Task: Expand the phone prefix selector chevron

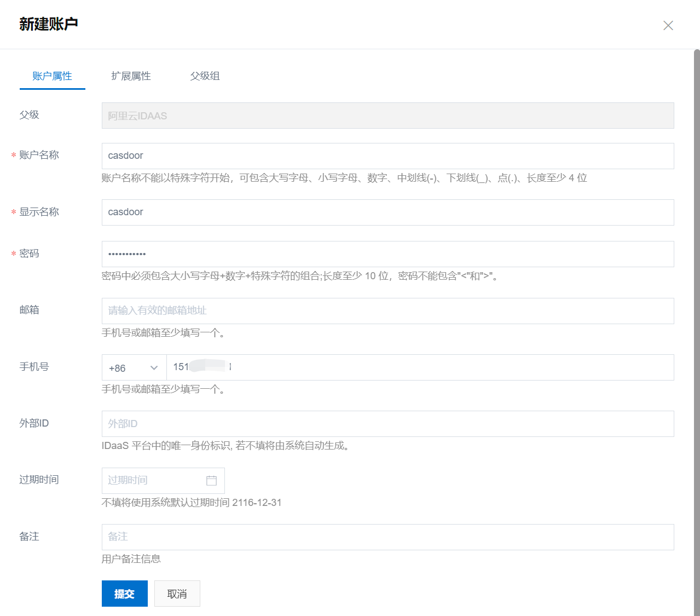Action: pyautogui.click(x=154, y=368)
